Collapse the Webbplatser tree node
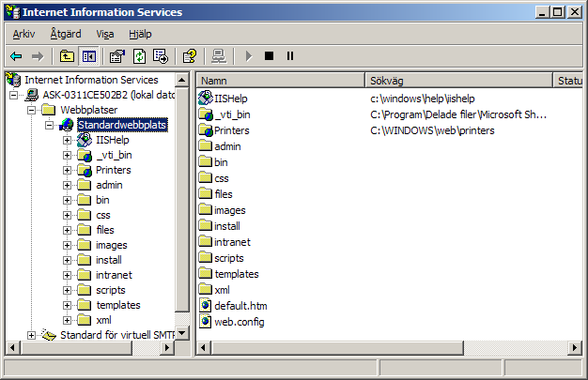 coord(32,110)
